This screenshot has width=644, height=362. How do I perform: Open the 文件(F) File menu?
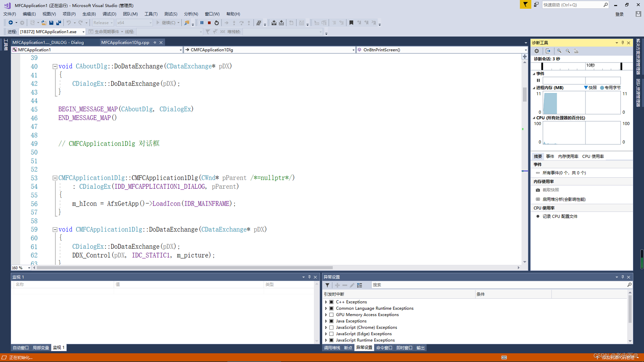[10, 14]
